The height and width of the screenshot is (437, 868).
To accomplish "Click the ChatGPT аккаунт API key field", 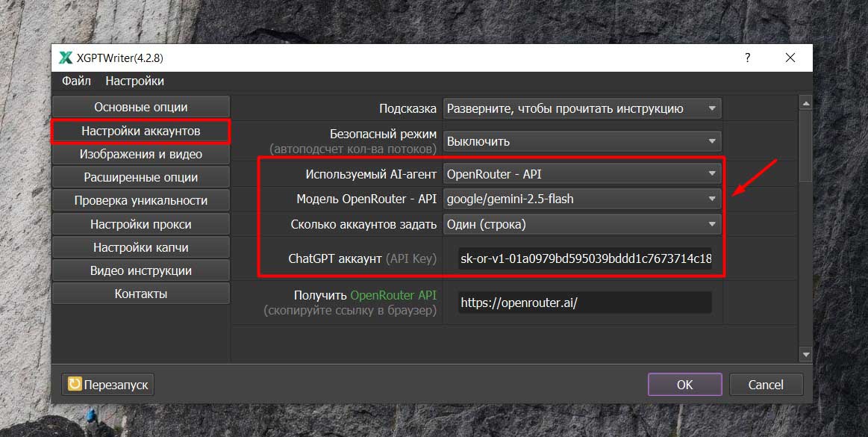I will click(x=584, y=259).
